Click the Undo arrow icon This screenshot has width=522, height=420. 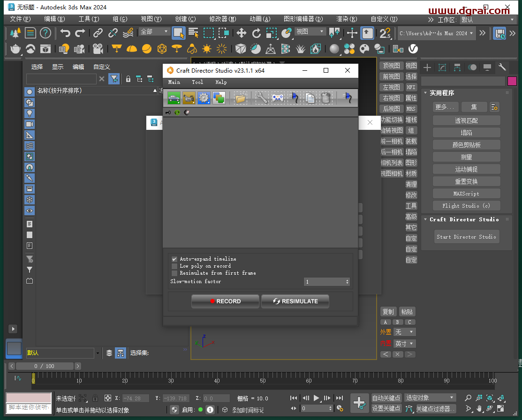pos(65,33)
